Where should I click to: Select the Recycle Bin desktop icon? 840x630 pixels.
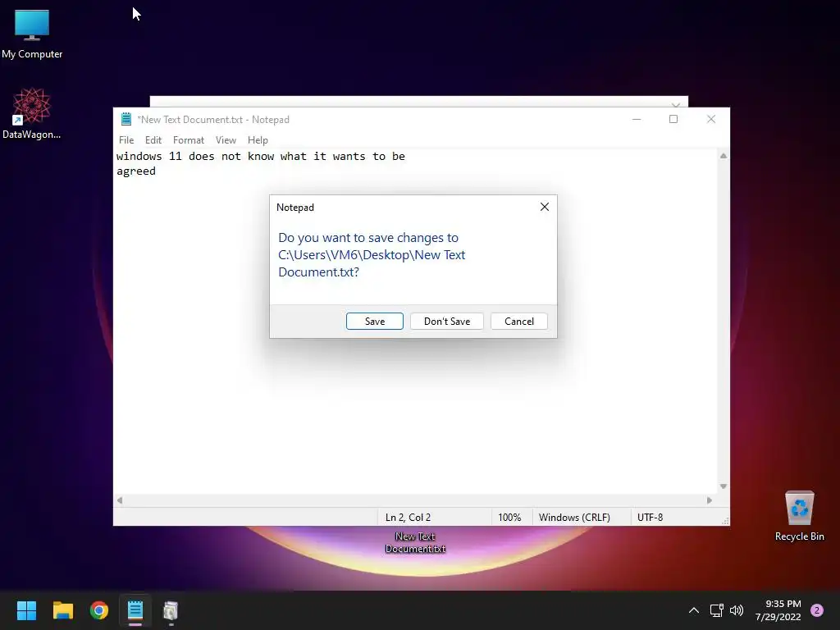pos(799,517)
